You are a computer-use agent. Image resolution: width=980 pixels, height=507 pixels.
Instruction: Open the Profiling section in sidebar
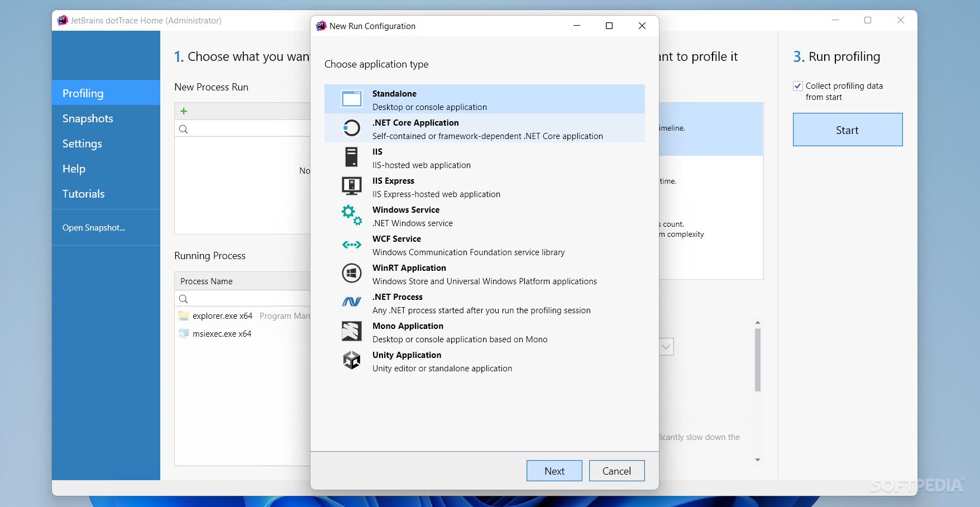106,93
